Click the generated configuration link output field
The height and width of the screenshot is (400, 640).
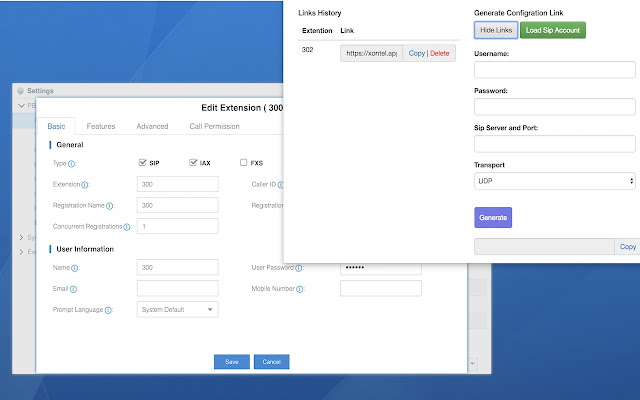544,247
